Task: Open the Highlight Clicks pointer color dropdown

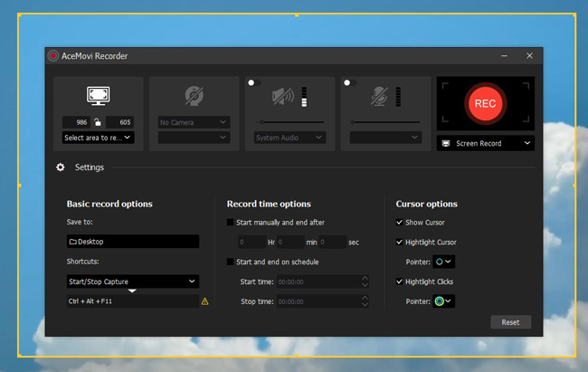Action: (443, 301)
